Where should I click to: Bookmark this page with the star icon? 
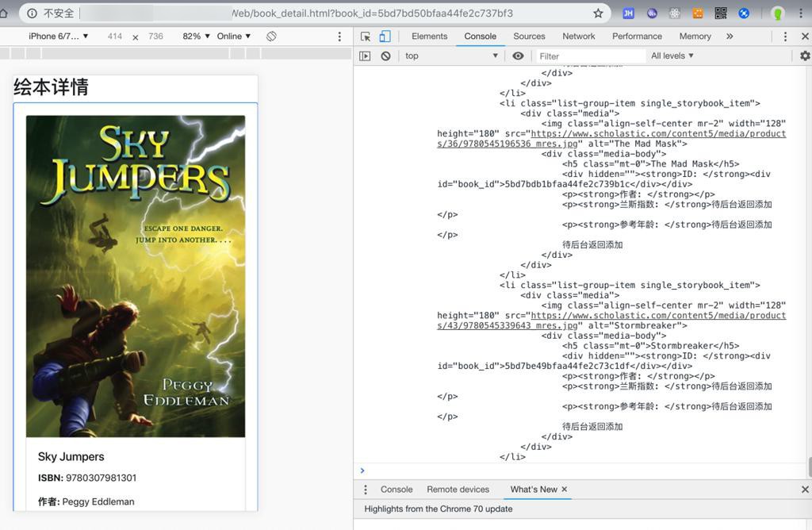pyautogui.click(x=598, y=13)
